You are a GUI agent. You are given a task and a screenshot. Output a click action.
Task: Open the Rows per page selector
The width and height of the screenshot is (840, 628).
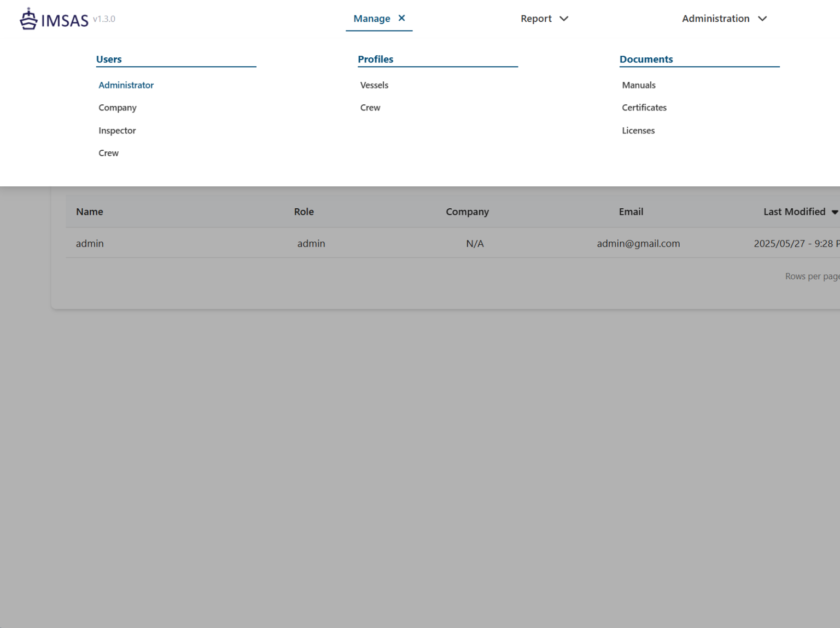(x=812, y=276)
